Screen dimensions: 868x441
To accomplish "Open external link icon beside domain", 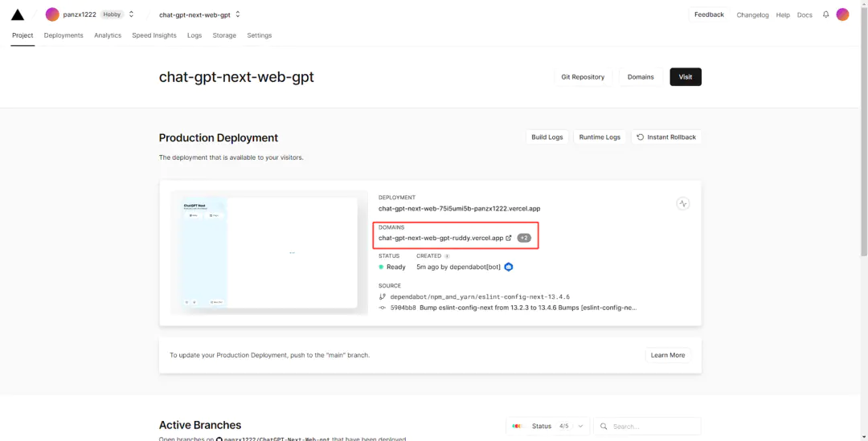I will pyautogui.click(x=509, y=238).
